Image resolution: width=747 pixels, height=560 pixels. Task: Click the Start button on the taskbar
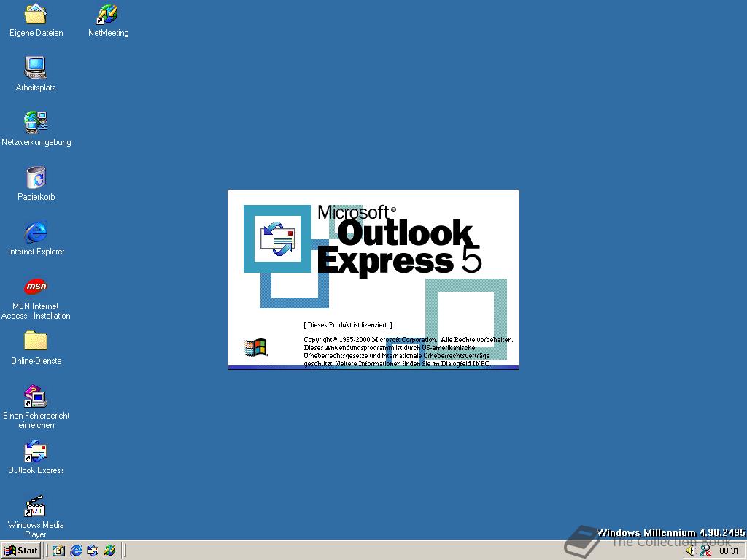[x=21, y=551]
